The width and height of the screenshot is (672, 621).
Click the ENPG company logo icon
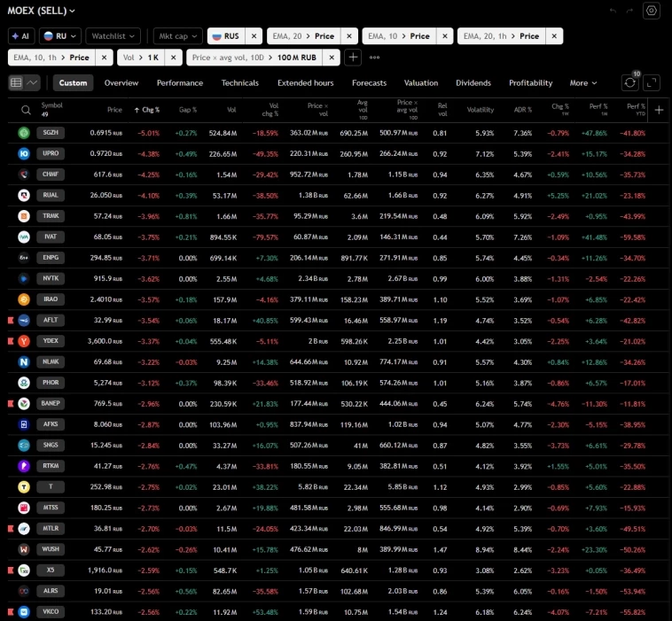point(24,258)
